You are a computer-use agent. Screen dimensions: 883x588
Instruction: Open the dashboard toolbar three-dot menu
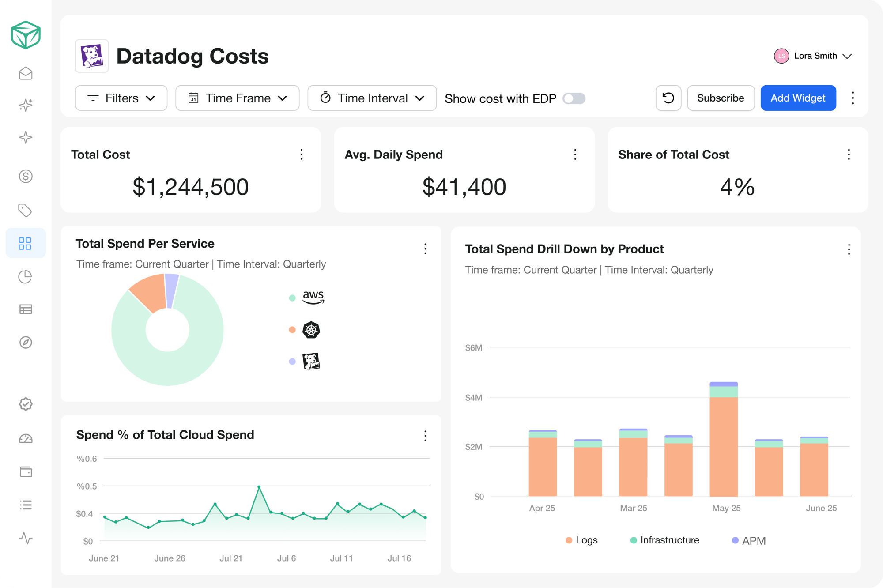tap(853, 98)
